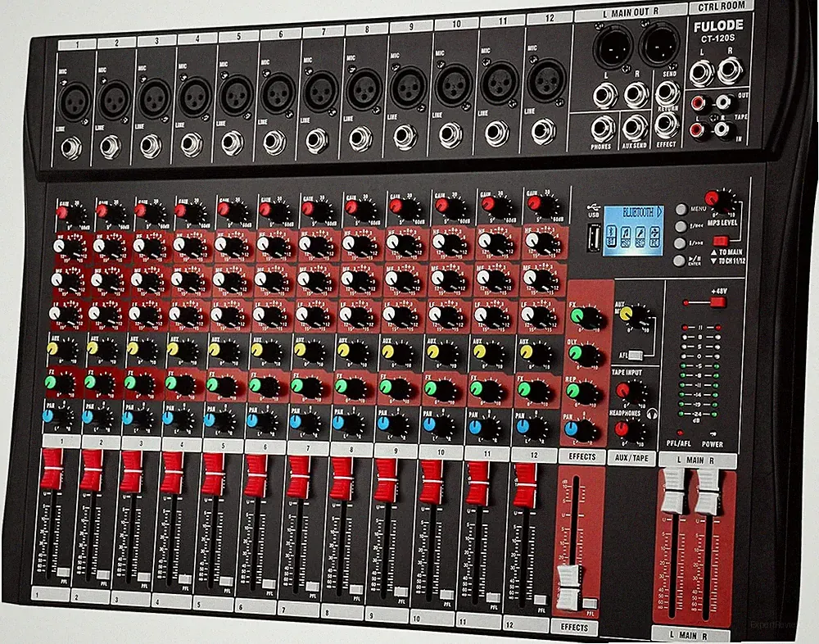Click the HEADPHONES level knob
The image size is (819, 644).
click(x=627, y=429)
